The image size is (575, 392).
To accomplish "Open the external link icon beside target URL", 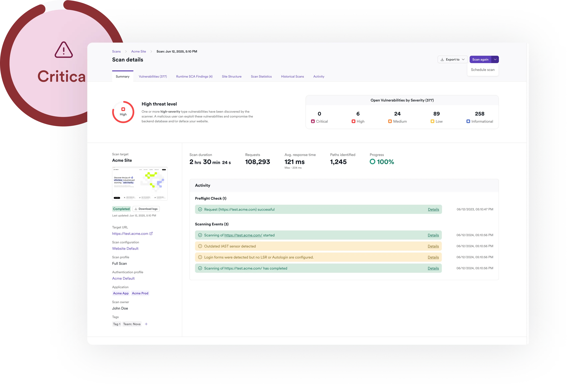I will click(151, 234).
